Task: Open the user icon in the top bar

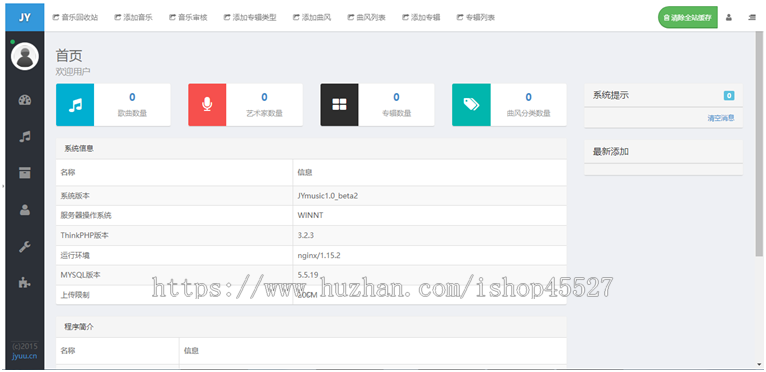Action: [728, 18]
